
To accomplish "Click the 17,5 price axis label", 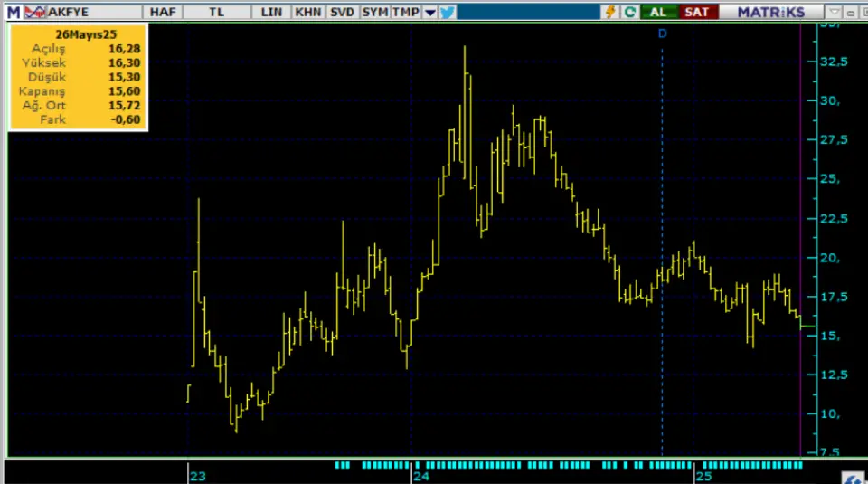I will pyautogui.click(x=834, y=297).
